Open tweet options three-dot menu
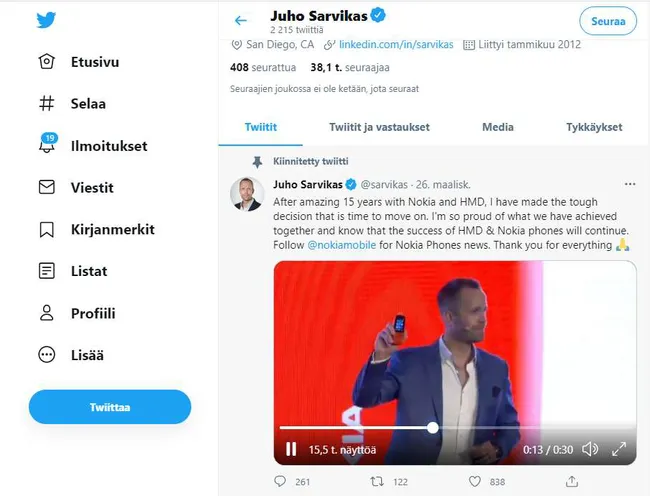The height and width of the screenshot is (496, 650). (x=629, y=185)
